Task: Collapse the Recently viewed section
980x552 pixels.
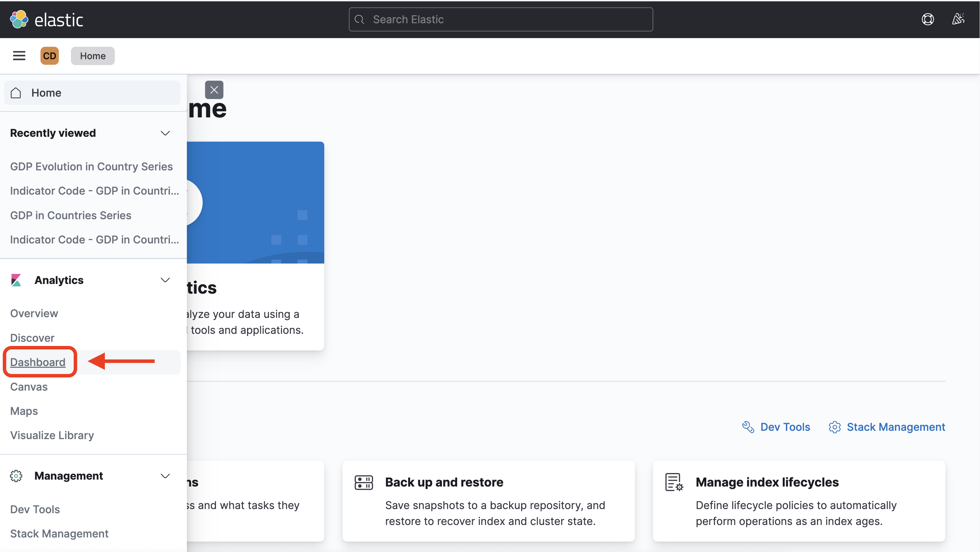Action: click(x=165, y=133)
